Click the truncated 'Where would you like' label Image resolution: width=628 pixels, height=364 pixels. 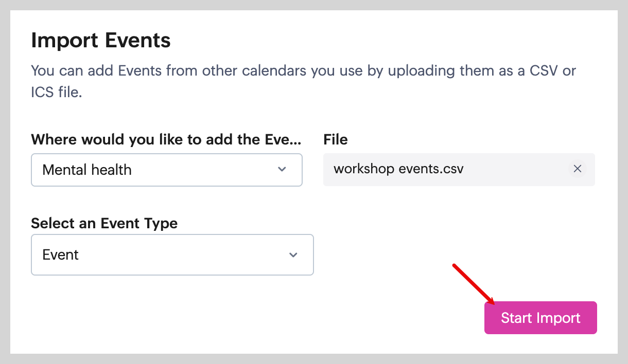(x=166, y=139)
